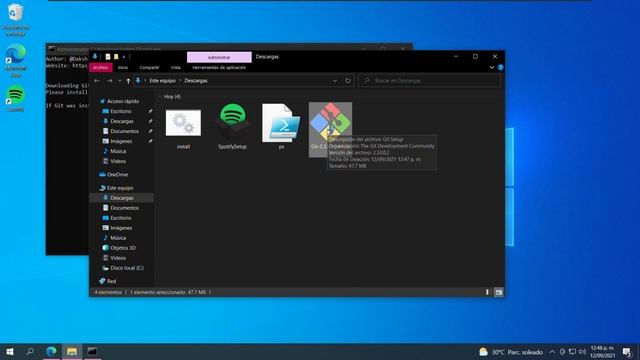Switch to Command Prompt from taskbar
Screen dimensions: 640x360
click(x=92, y=351)
